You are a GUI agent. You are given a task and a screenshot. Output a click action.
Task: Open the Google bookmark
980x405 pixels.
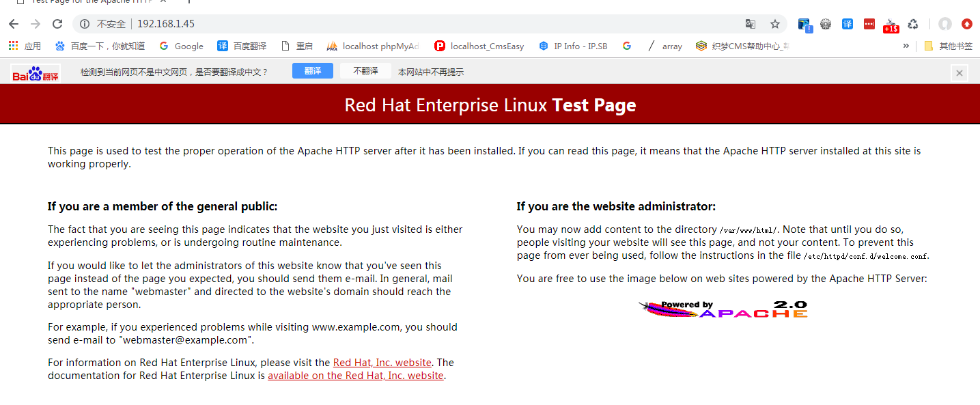181,46
